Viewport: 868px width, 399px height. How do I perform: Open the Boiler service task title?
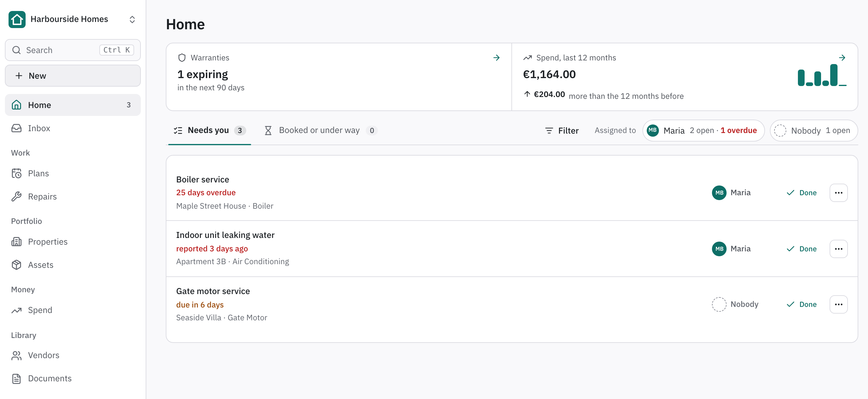[202, 179]
